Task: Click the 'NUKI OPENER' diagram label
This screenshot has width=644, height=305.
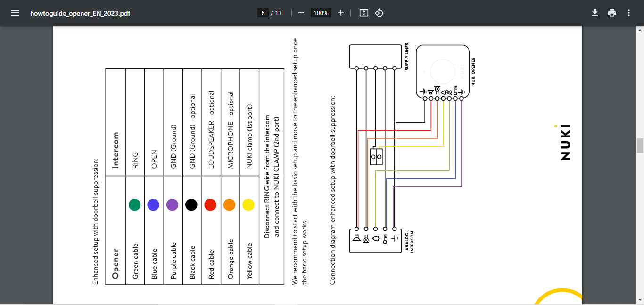Action: click(473, 71)
